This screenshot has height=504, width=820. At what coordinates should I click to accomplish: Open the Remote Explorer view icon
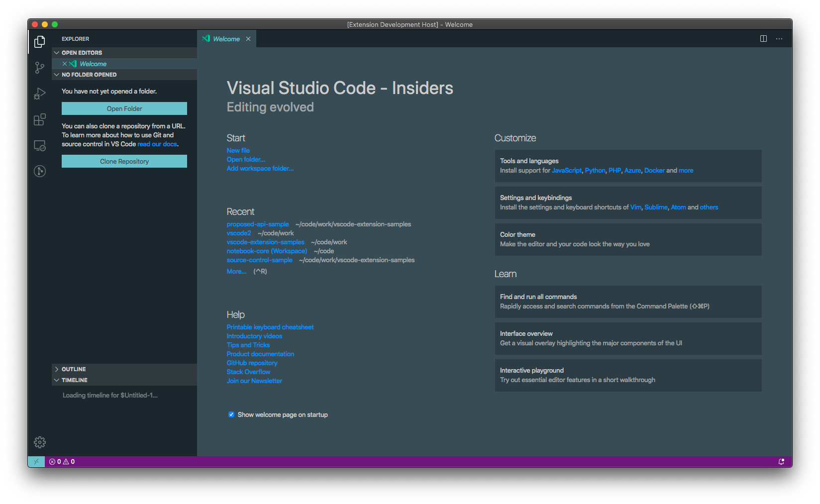point(40,145)
